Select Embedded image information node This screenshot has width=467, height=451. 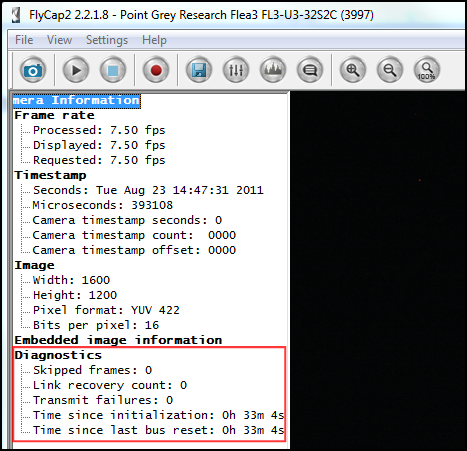point(118,340)
